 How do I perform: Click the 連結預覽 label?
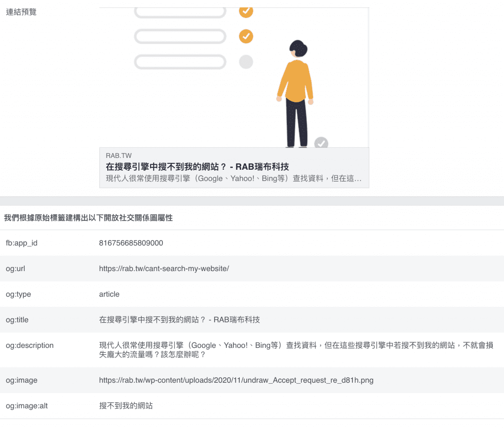[21, 12]
